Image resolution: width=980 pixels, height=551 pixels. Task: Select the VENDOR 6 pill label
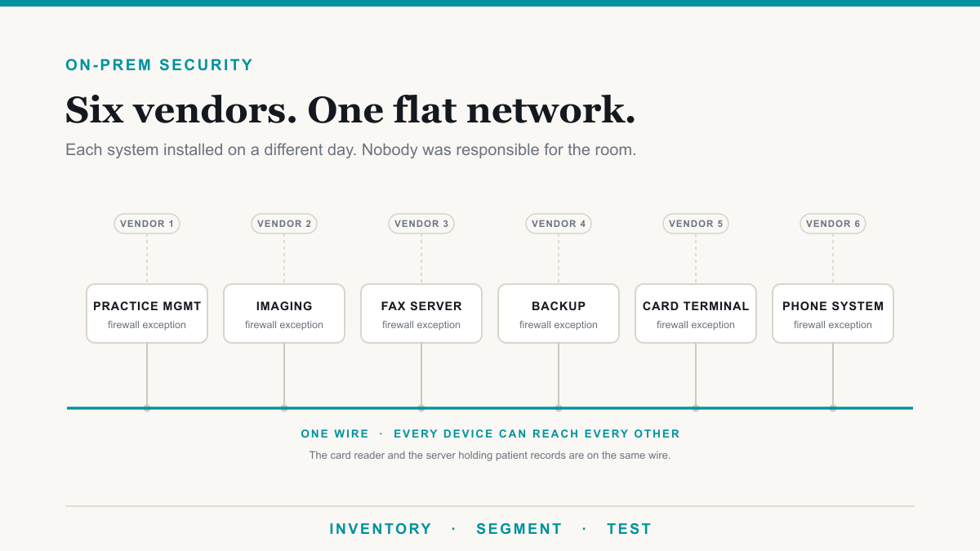pyautogui.click(x=833, y=224)
